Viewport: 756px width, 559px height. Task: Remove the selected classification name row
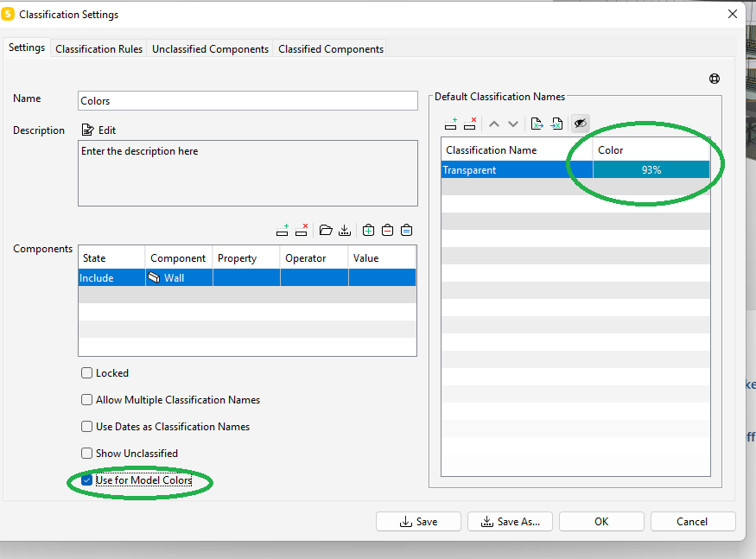click(470, 124)
